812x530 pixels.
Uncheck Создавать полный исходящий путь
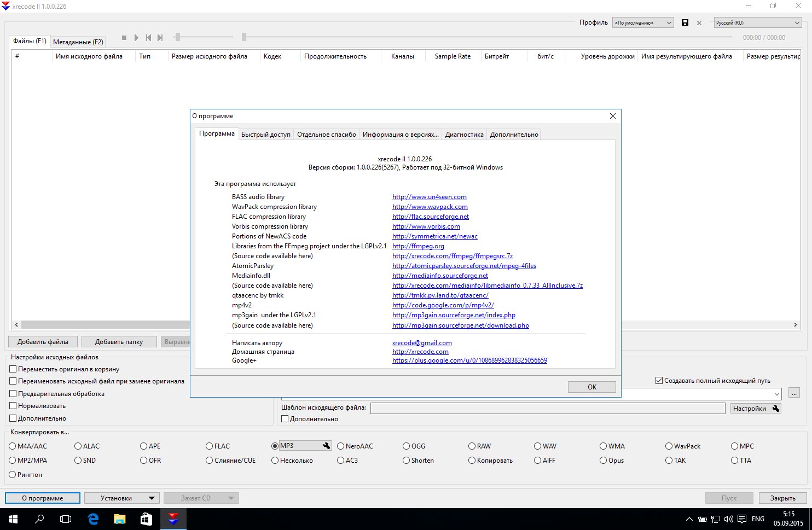(x=659, y=381)
